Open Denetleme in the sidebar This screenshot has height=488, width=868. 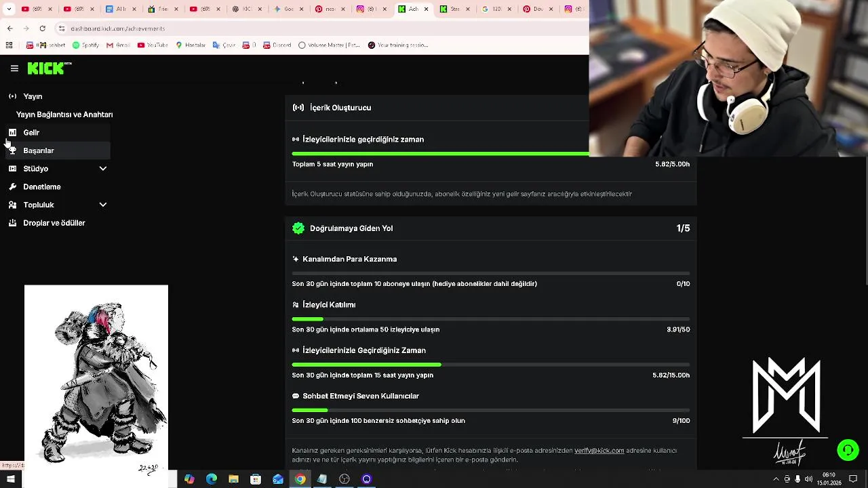point(42,187)
